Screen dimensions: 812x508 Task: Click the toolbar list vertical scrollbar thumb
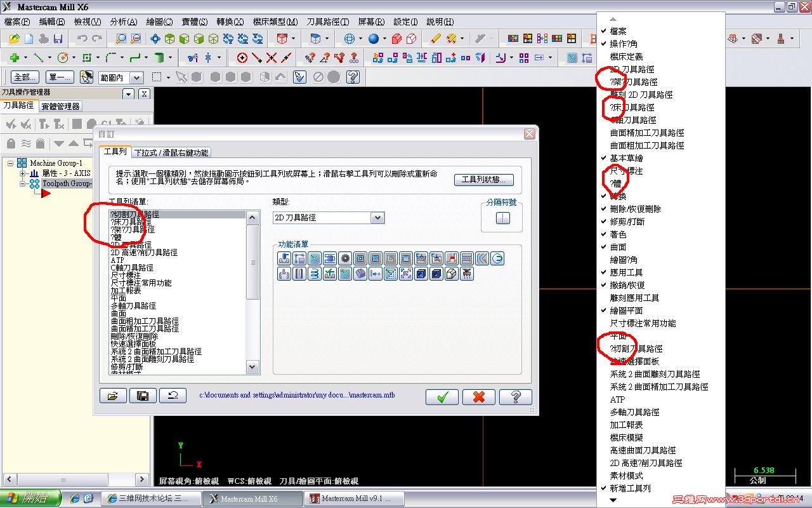252,262
